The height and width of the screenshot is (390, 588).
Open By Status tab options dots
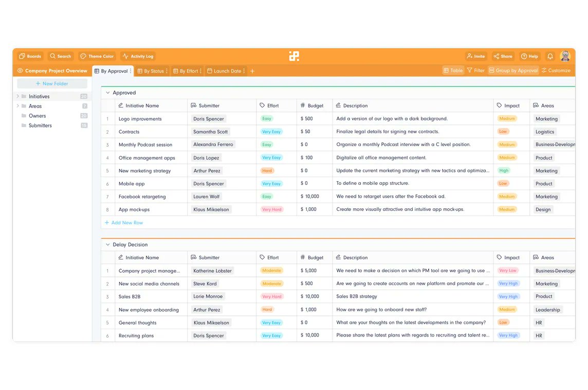[x=167, y=71]
